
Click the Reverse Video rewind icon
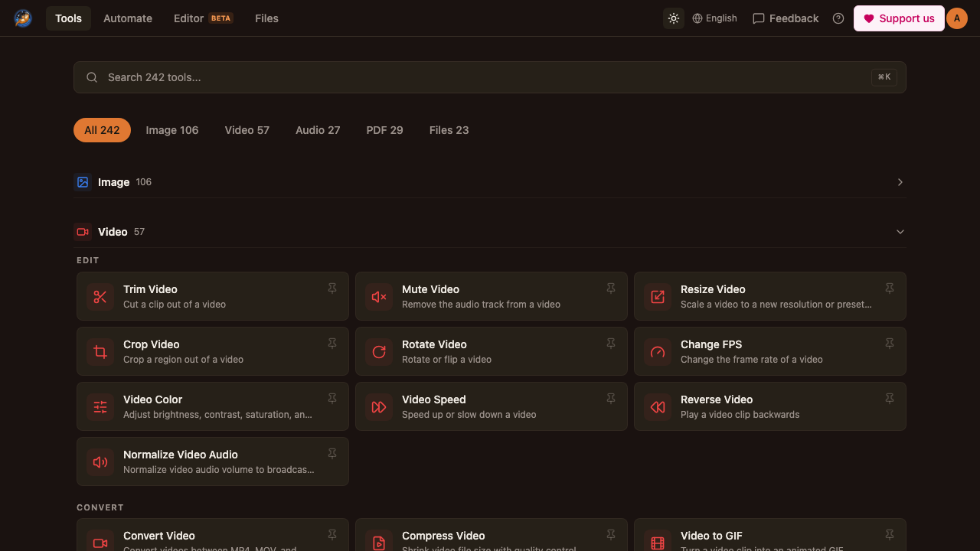click(x=658, y=406)
